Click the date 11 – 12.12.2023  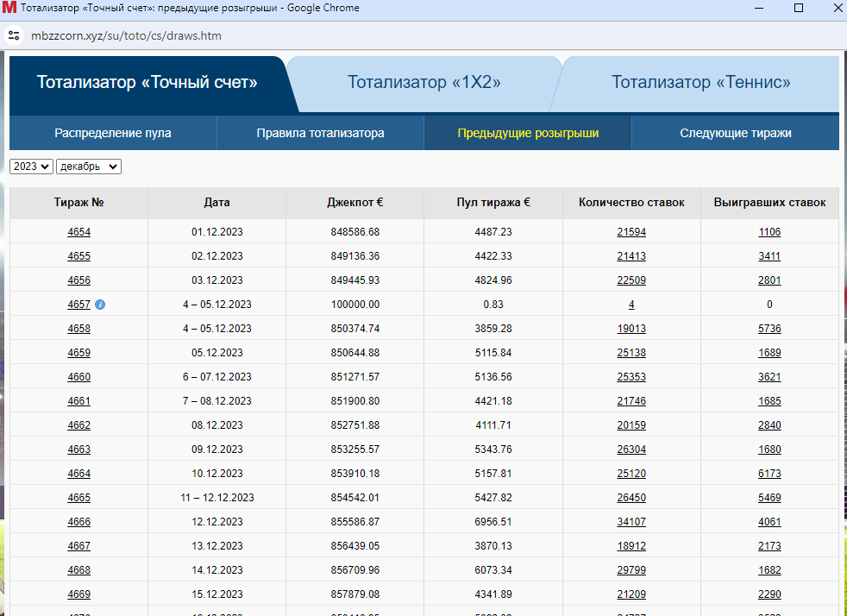(x=217, y=498)
